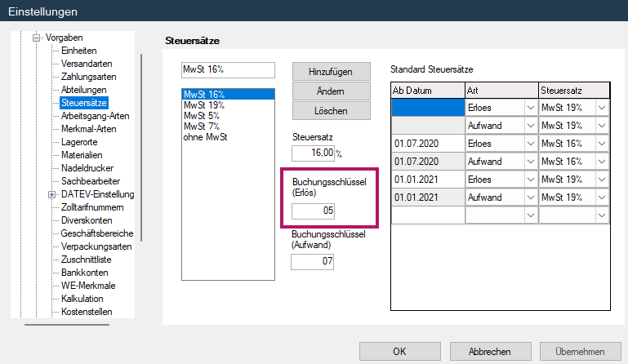This screenshot has width=628, height=364.
Task: Click the Steuersatz percentage input field
Action: pos(313,153)
